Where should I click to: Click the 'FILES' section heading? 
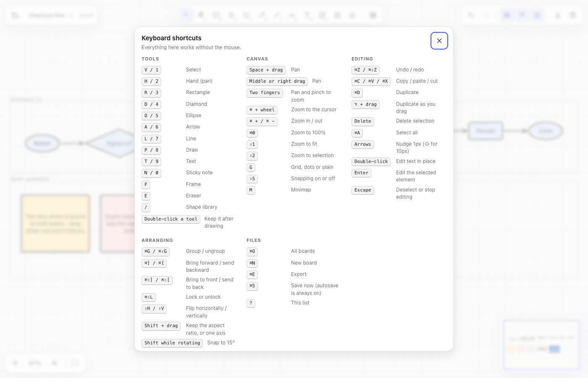pos(254,240)
